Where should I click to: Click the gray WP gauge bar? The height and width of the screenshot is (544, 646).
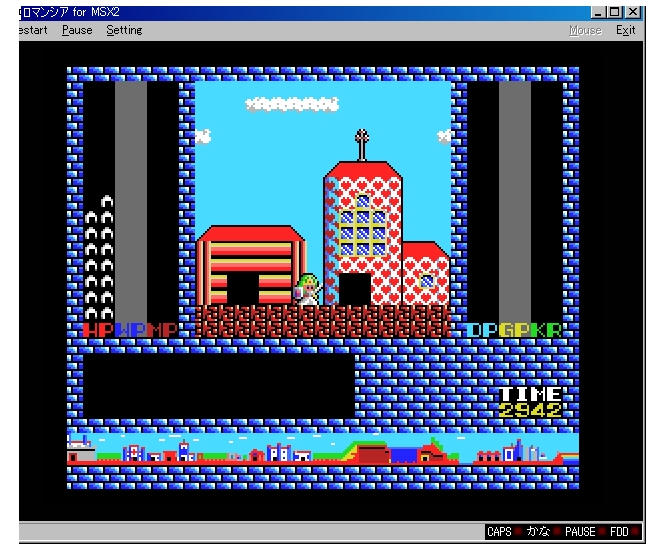pyautogui.click(x=131, y=202)
